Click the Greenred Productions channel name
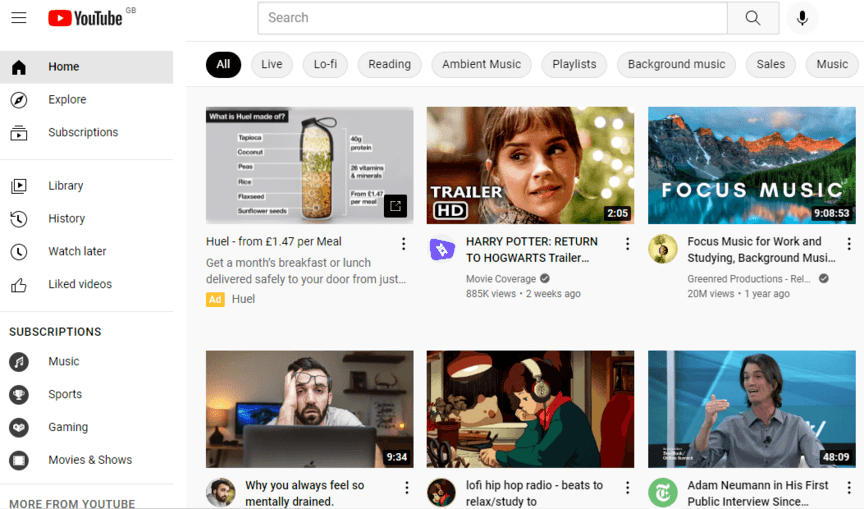The image size is (864, 509). click(749, 279)
